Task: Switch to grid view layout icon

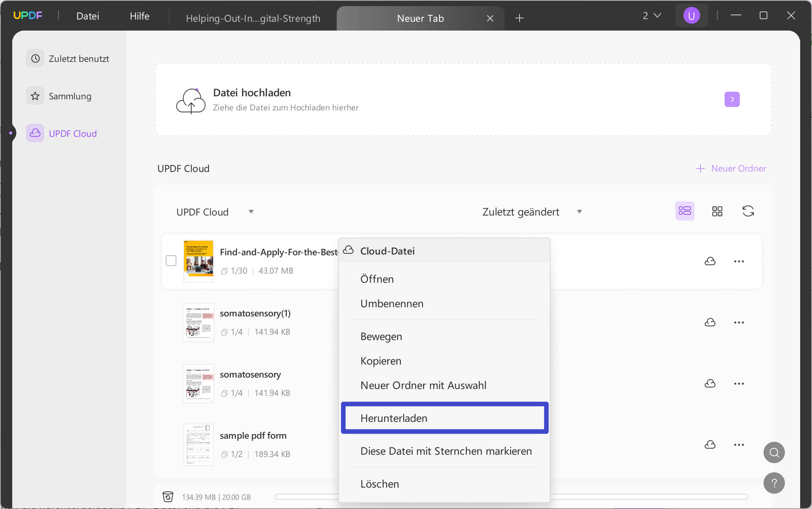Action: (x=717, y=211)
